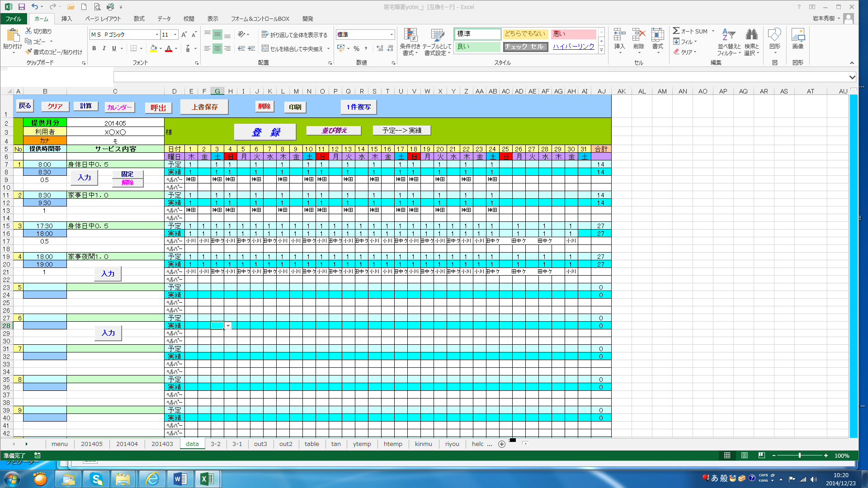Image resolution: width=868 pixels, height=488 pixels.
Task: Click the 上書保存 overwrite save button
Action: (x=204, y=107)
